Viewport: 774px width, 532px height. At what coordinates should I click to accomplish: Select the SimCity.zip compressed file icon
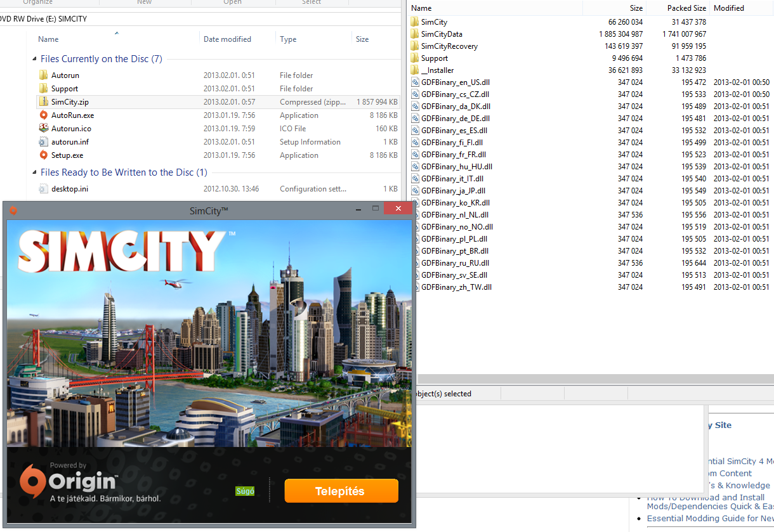[x=43, y=102]
